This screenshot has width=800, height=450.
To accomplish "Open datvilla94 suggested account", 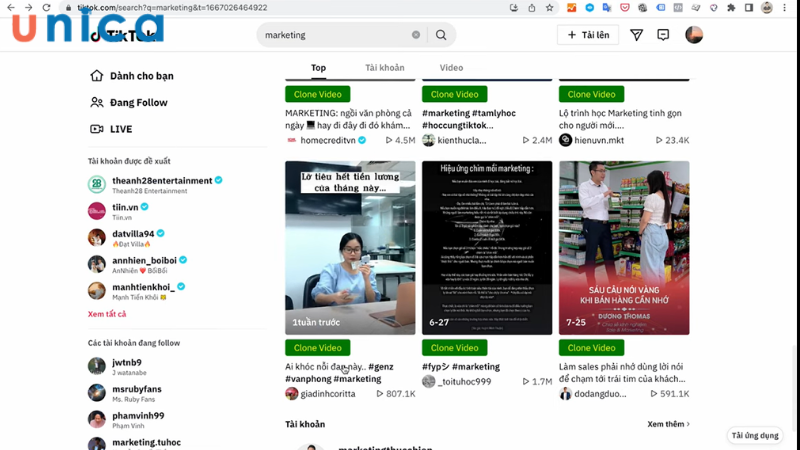I will click(x=127, y=238).
